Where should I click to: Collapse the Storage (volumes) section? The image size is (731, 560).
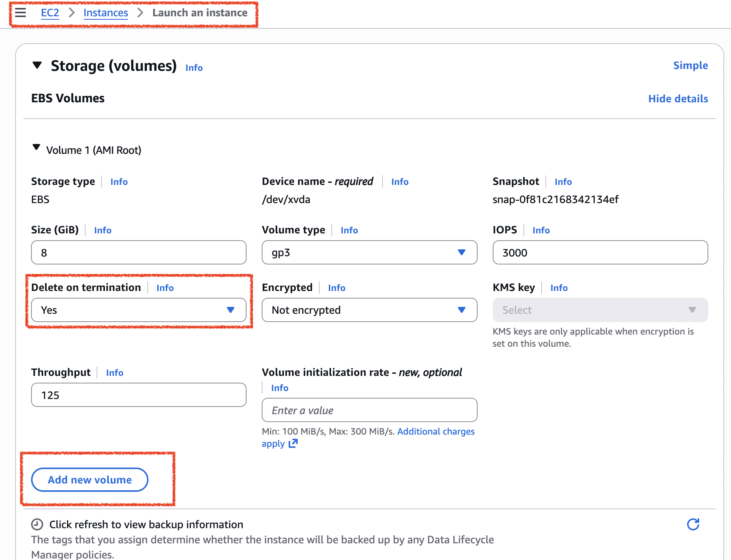point(37,65)
